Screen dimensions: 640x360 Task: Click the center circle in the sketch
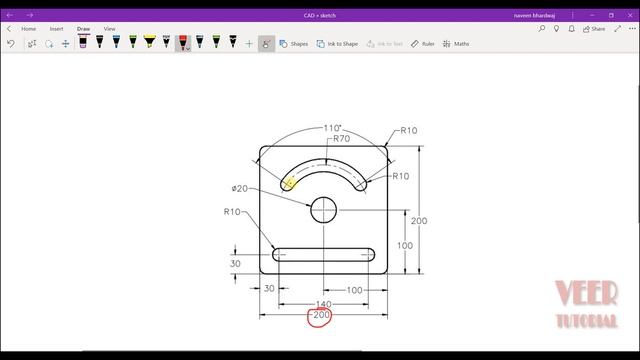coord(324,210)
